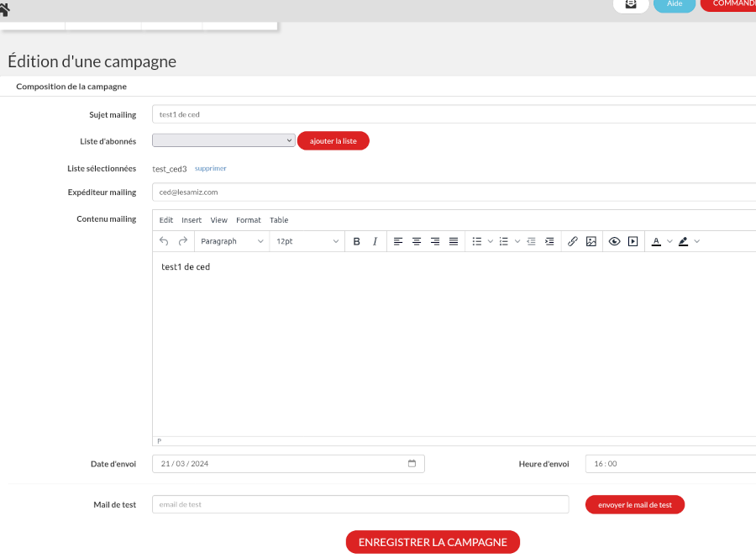Click the 'Composition de la campagne' heading
Image resolution: width=756 pixels, height=558 pixels.
[71, 87]
